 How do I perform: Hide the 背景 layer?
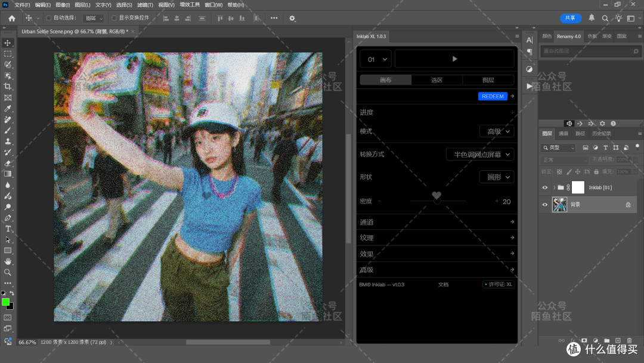545,205
